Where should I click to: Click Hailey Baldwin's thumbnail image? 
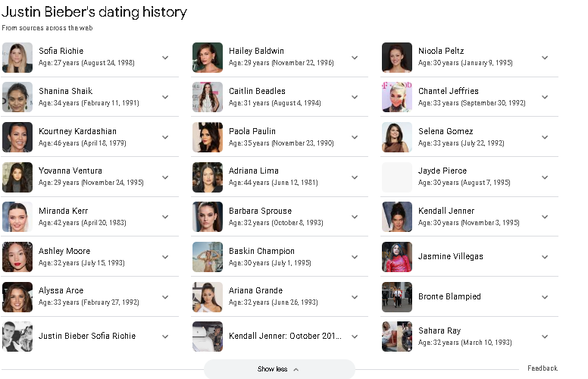click(207, 58)
